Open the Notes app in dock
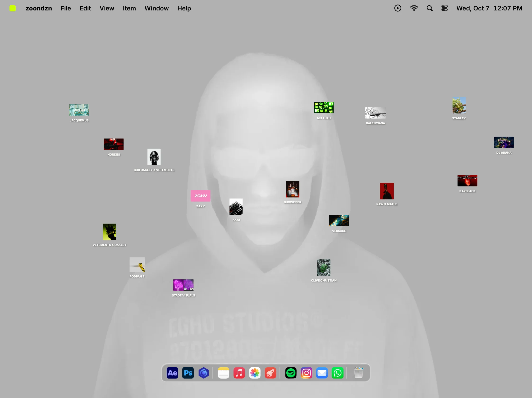This screenshot has height=398, width=532. coord(223,373)
